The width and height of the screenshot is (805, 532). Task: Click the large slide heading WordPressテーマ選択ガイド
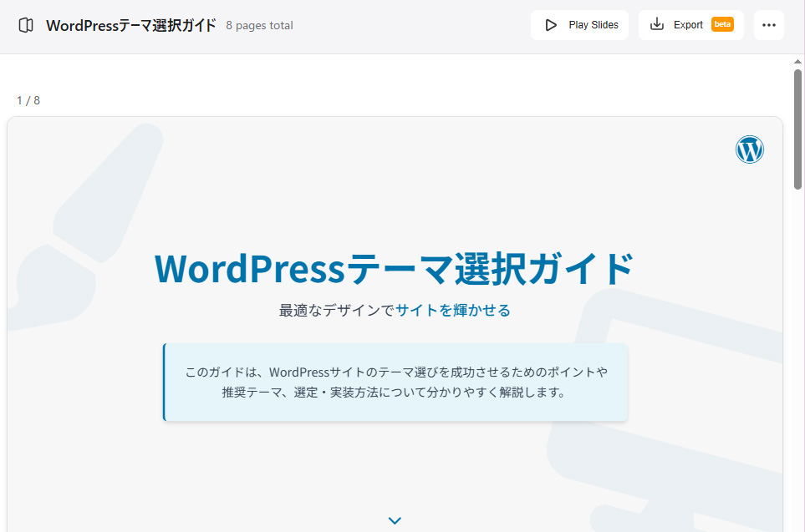pos(394,268)
